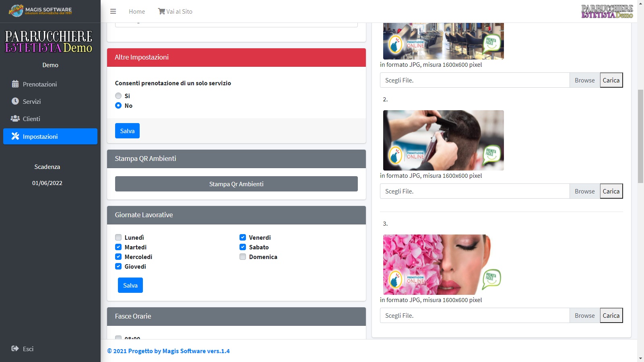Save Giornate Lavorative with Salva
Image resolution: width=644 pixels, height=362 pixels.
pyautogui.click(x=130, y=285)
